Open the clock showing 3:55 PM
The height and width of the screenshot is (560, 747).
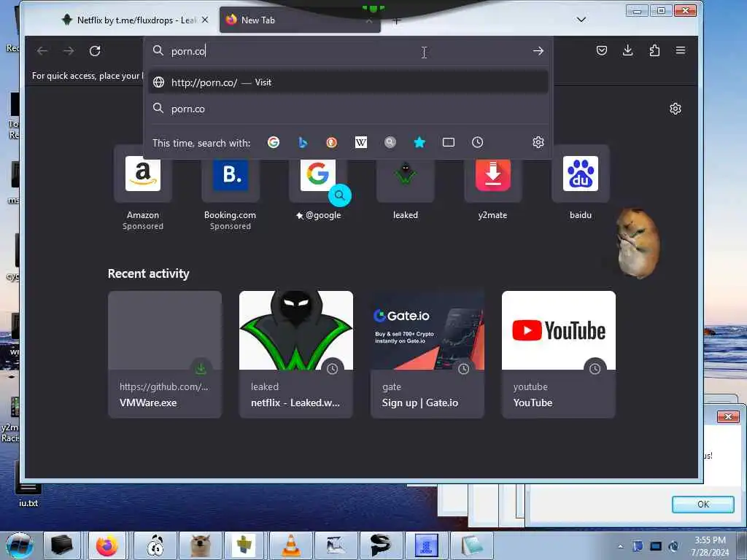tap(711, 545)
